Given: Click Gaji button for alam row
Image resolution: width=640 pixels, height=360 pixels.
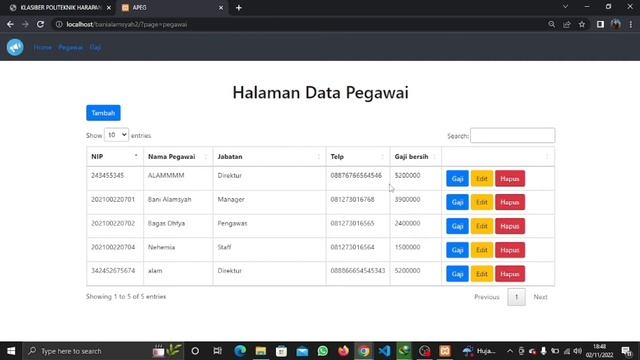Looking at the screenshot, I should (x=457, y=274).
